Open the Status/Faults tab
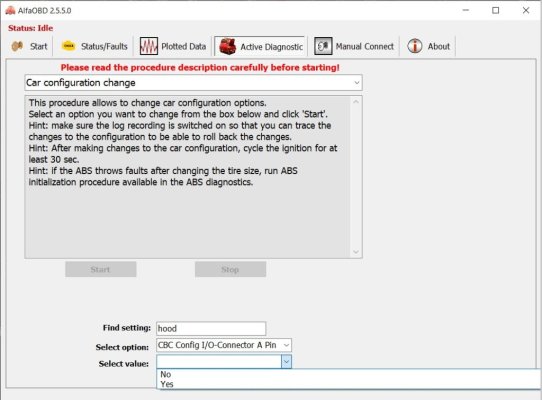Screen dimensions: 542x400 (x=94, y=46)
